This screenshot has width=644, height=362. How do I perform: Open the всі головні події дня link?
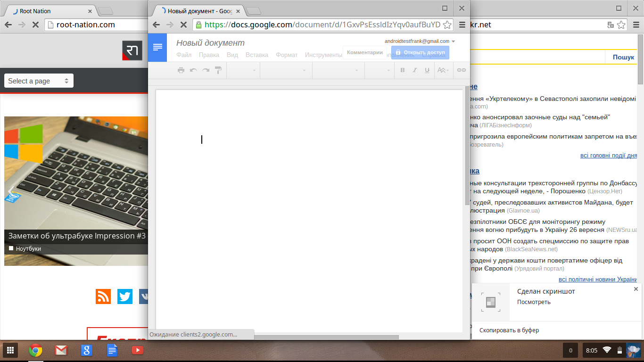pyautogui.click(x=609, y=155)
